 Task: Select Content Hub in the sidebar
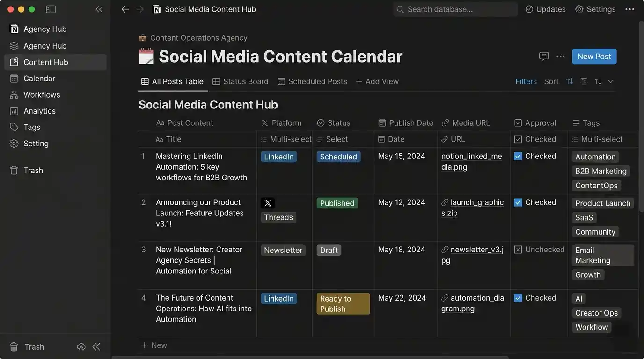[56, 62]
